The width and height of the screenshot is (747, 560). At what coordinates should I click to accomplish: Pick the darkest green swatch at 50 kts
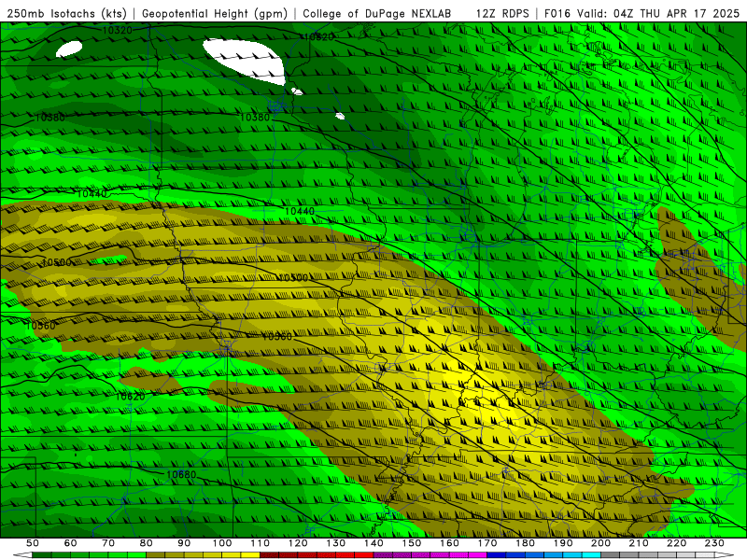[41, 555]
